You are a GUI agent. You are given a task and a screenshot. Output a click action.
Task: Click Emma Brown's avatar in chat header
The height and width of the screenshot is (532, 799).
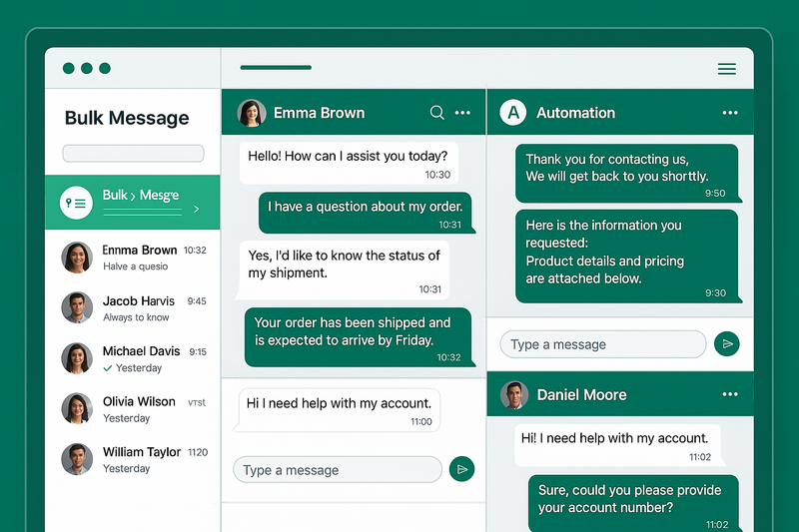tap(252, 113)
